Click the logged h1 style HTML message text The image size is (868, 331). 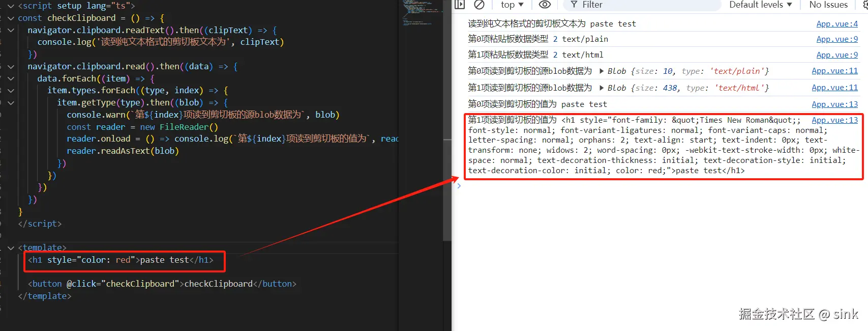(663, 145)
